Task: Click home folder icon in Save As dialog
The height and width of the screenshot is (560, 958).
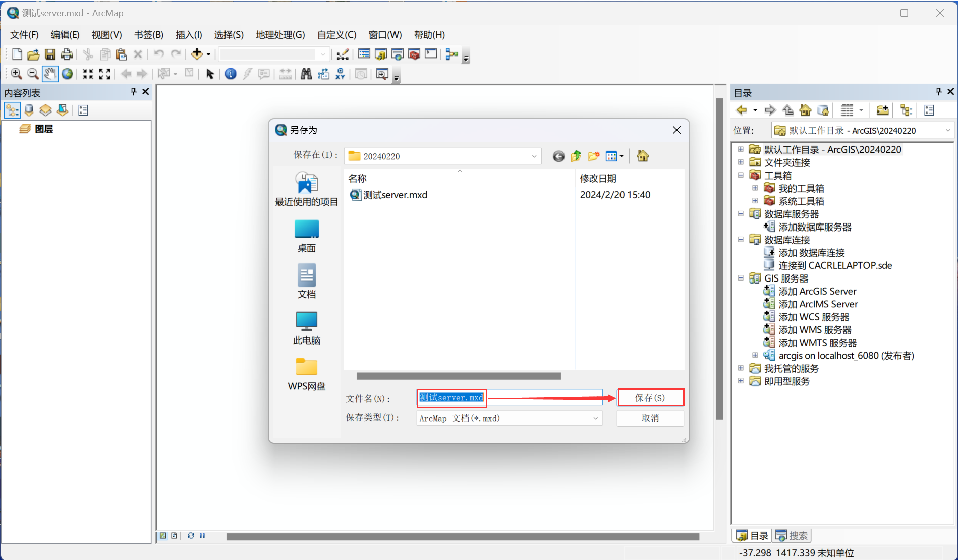Action: pyautogui.click(x=643, y=156)
